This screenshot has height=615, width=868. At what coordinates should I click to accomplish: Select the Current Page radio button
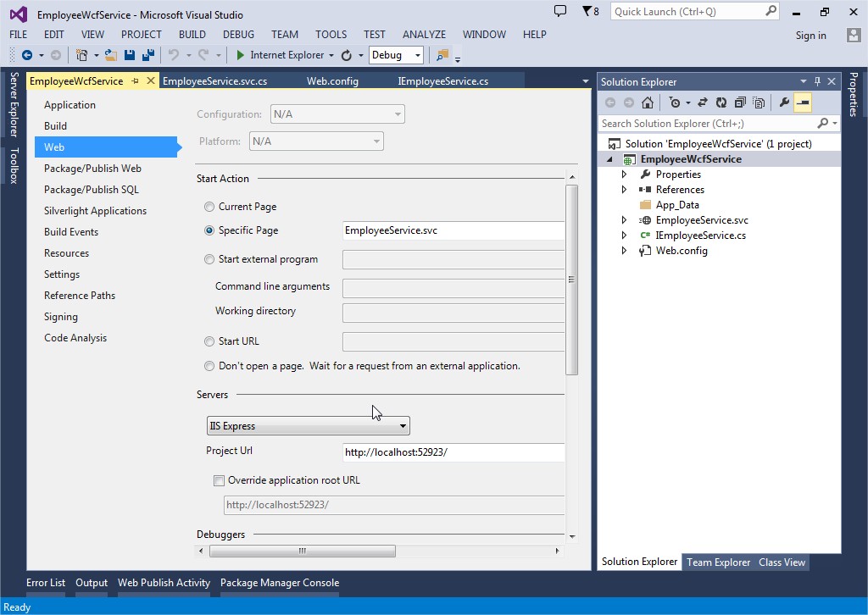click(209, 206)
